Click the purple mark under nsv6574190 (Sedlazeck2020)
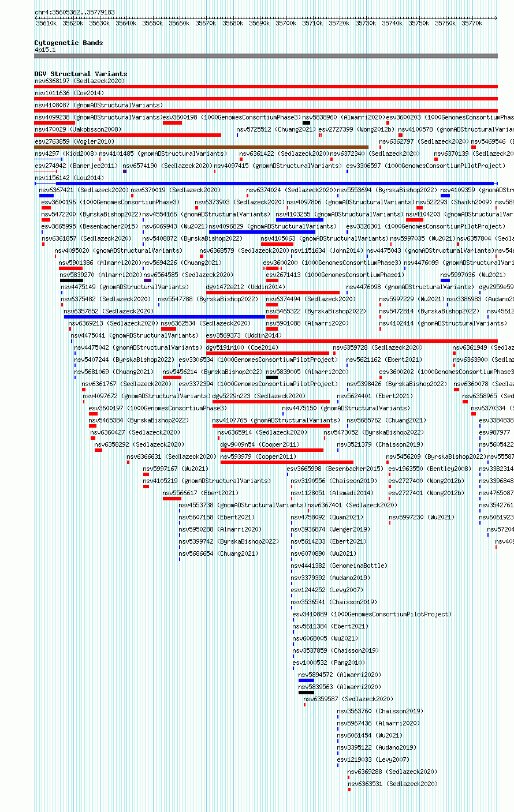 click(125, 171)
